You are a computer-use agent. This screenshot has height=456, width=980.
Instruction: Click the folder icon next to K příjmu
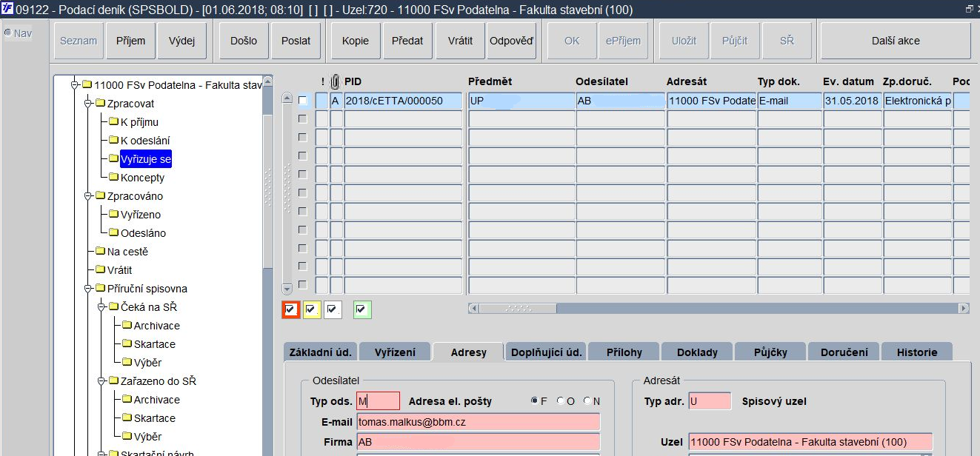(113, 121)
